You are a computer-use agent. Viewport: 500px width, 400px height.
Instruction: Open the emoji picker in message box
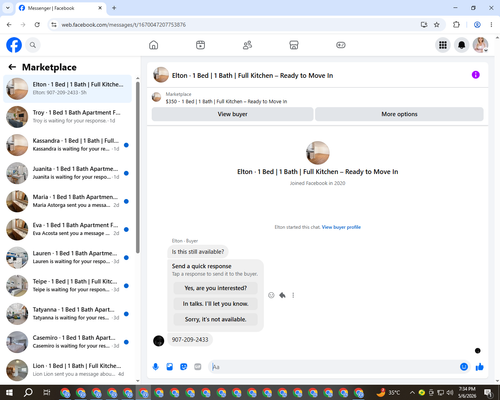coord(464,367)
